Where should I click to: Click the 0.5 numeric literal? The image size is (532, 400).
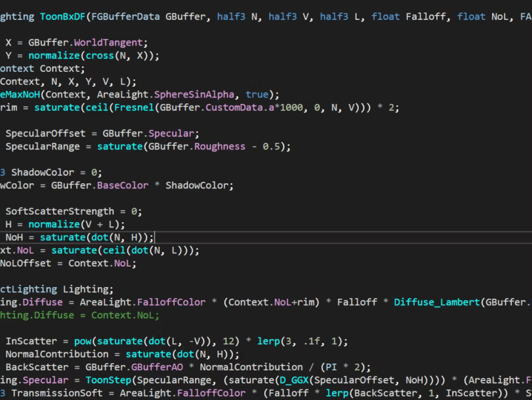pyautogui.click(x=271, y=146)
